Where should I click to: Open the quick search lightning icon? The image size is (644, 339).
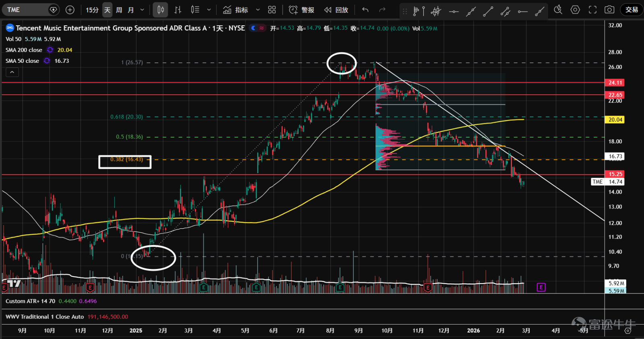tap(558, 10)
